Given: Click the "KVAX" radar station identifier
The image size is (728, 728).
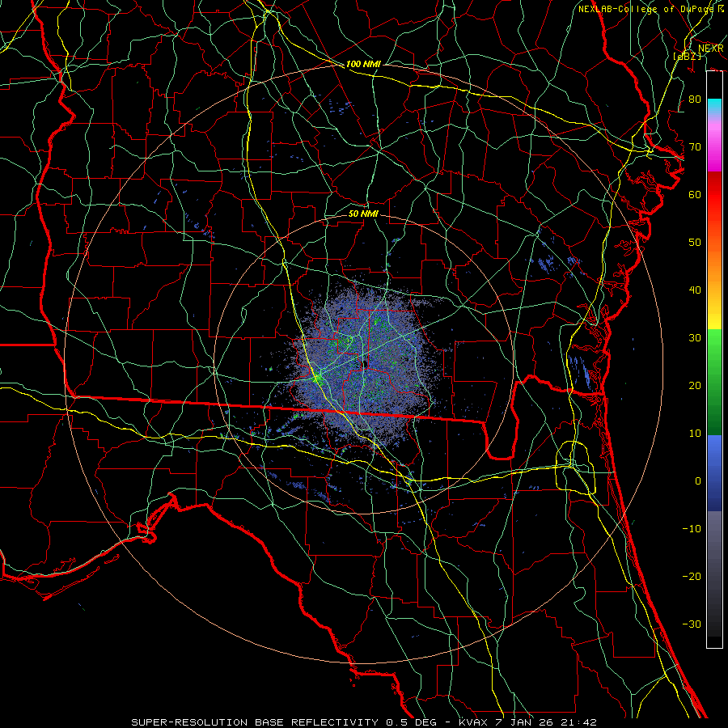Looking at the screenshot, I should pyautogui.click(x=473, y=722).
